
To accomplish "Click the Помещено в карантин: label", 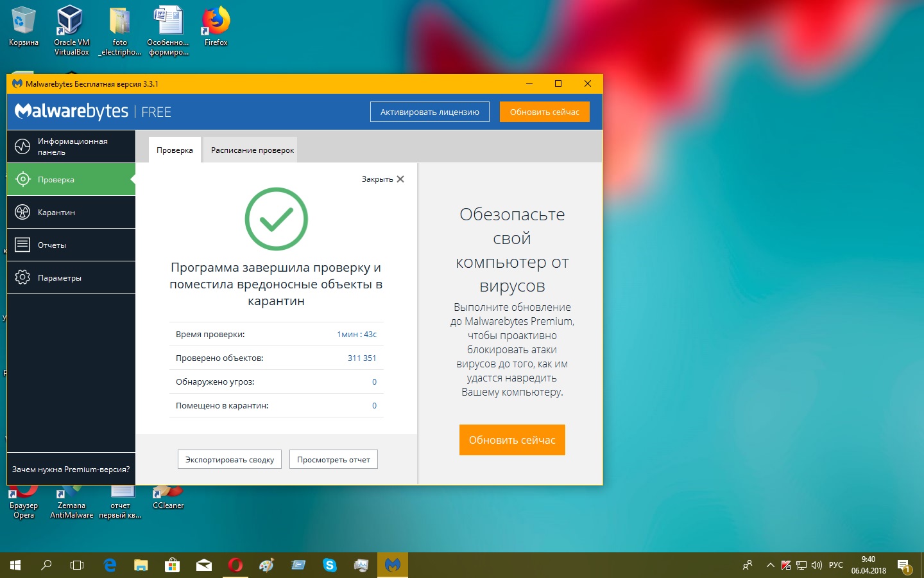I will point(222,405).
